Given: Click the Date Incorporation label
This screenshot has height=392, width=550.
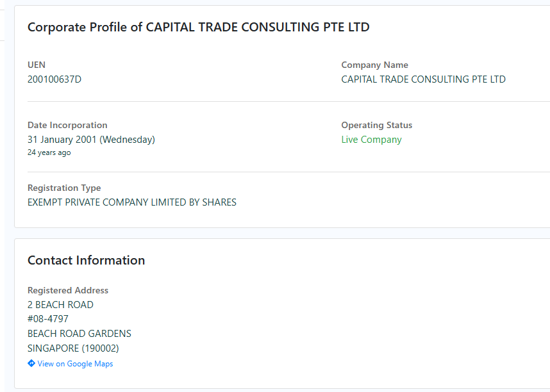Looking at the screenshot, I should click(67, 125).
